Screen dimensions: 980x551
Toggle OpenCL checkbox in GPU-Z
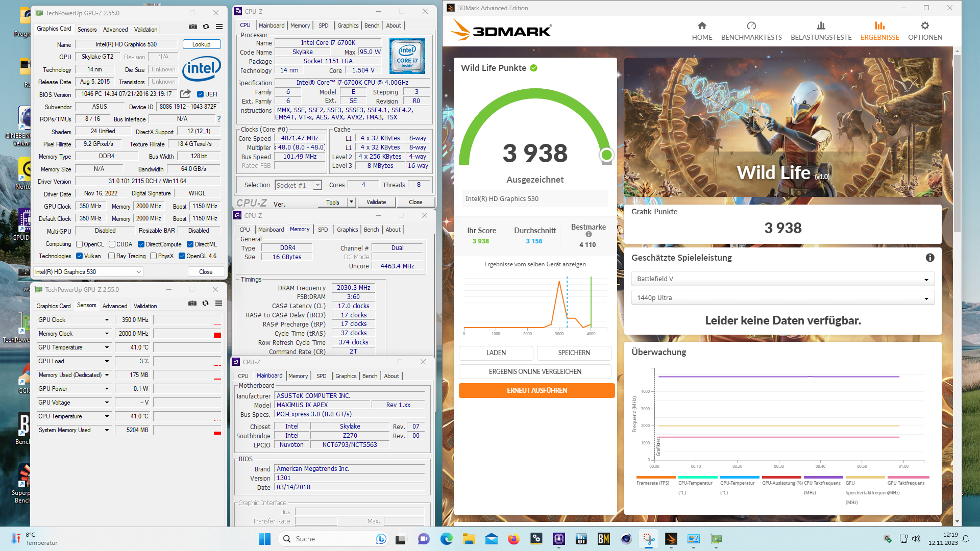point(79,244)
